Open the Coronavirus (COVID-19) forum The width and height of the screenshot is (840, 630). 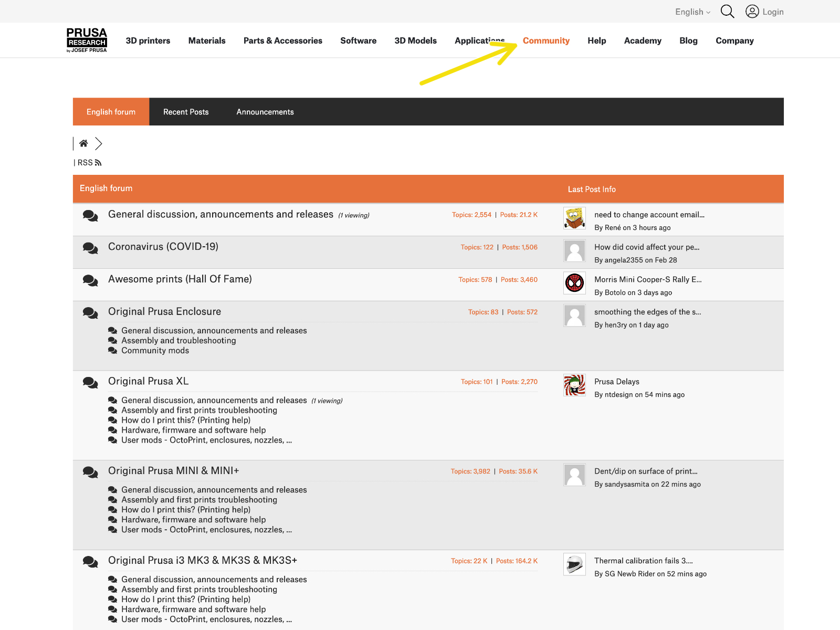coord(163,247)
